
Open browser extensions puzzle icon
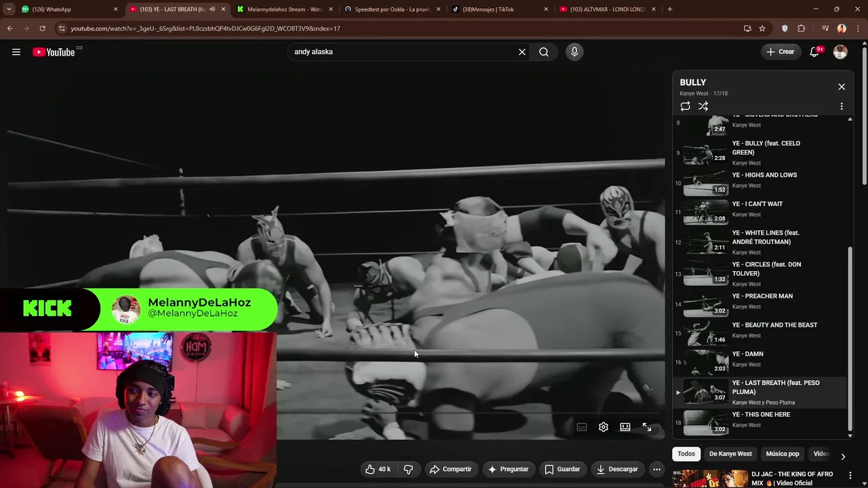tap(801, 28)
